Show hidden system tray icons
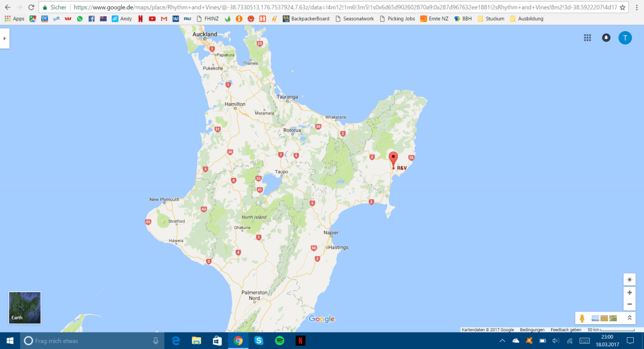 pyautogui.click(x=502, y=341)
